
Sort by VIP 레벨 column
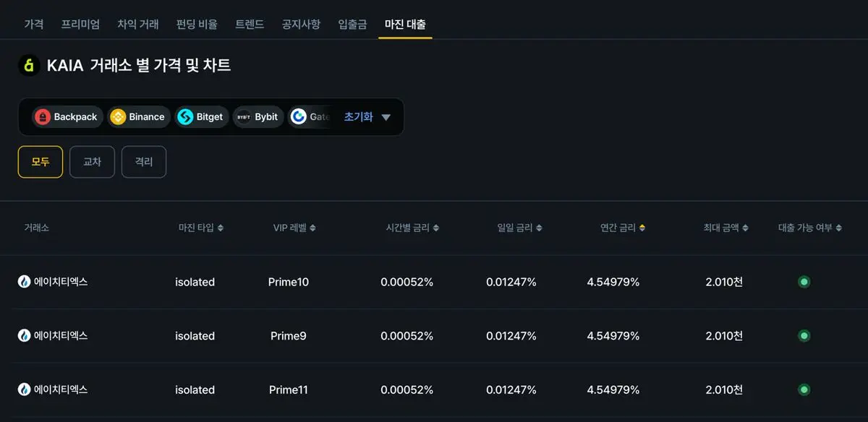pos(294,228)
